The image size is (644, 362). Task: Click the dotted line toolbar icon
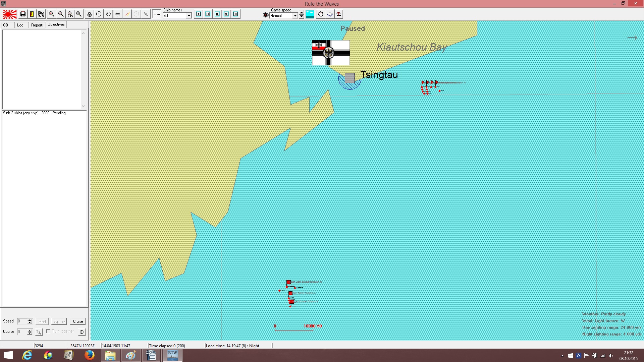click(x=157, y=14)
